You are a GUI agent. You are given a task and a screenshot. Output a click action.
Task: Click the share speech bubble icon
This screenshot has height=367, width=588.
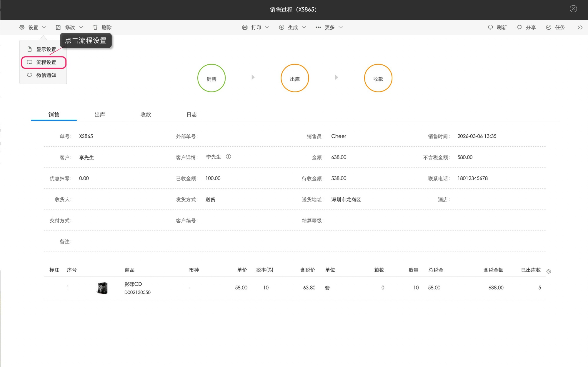click(519, 27)
